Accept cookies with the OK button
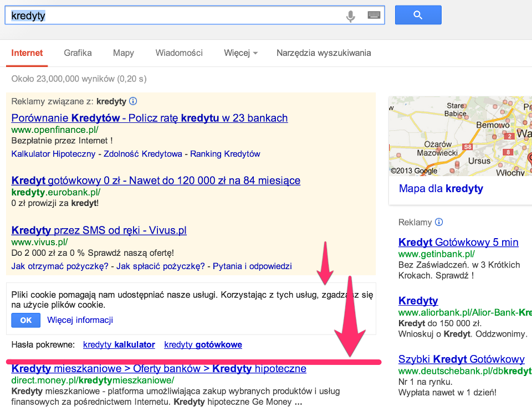 click(x=26, y=320)
